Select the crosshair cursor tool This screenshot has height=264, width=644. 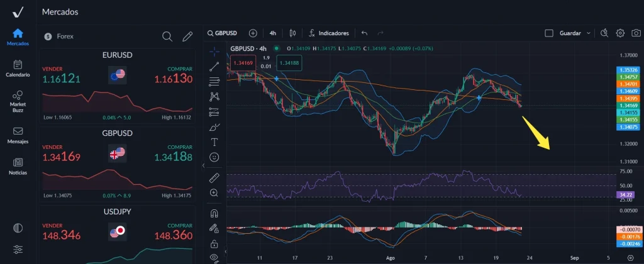(x=214, y=52)
